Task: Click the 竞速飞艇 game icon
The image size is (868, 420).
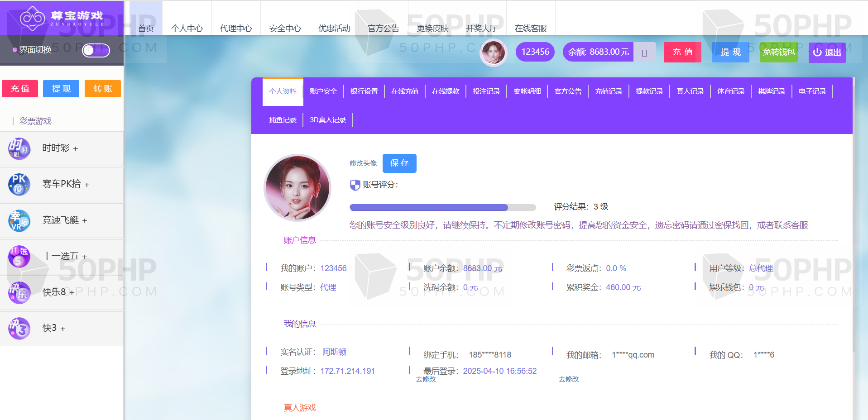Action: [19, 220]
